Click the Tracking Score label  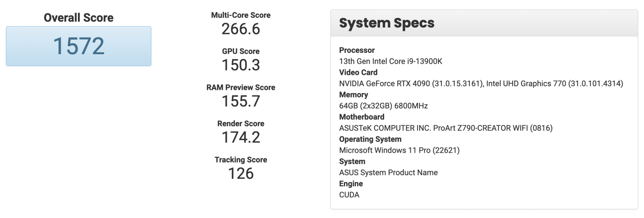(241, 160)
